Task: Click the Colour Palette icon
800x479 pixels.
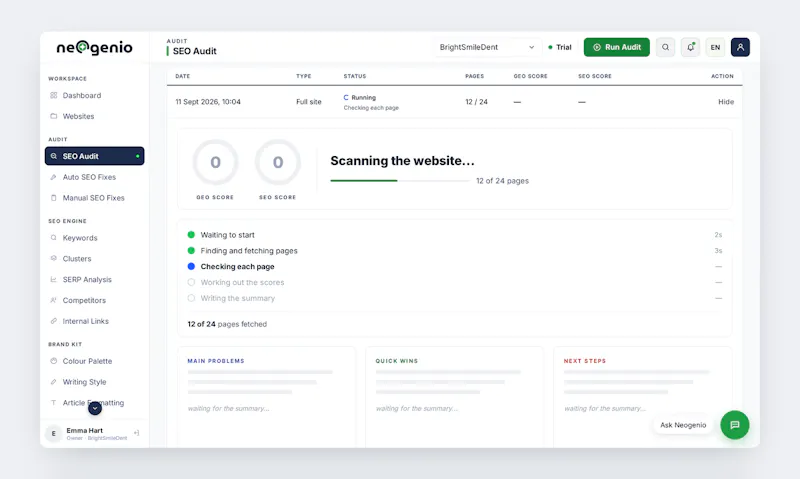Action: point(54,361)
